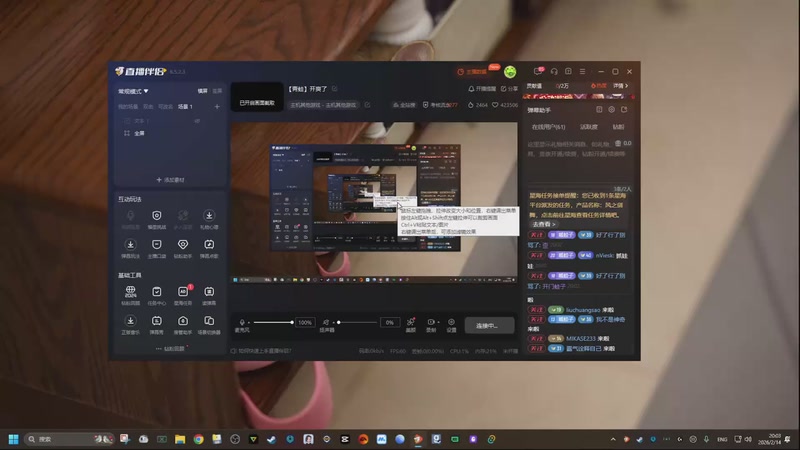Mute the speaker icon
The height and width of the screenshot is (450, 800).
[x=326, y=322]
